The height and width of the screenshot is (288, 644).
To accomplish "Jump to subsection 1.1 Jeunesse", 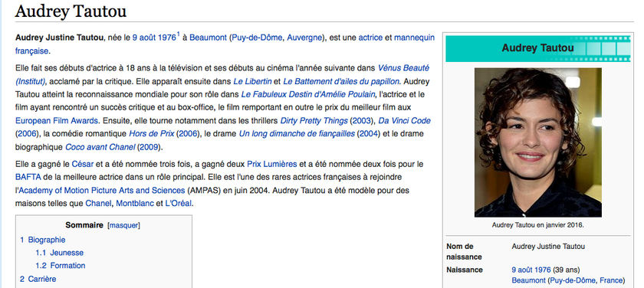I will point(60,253).
